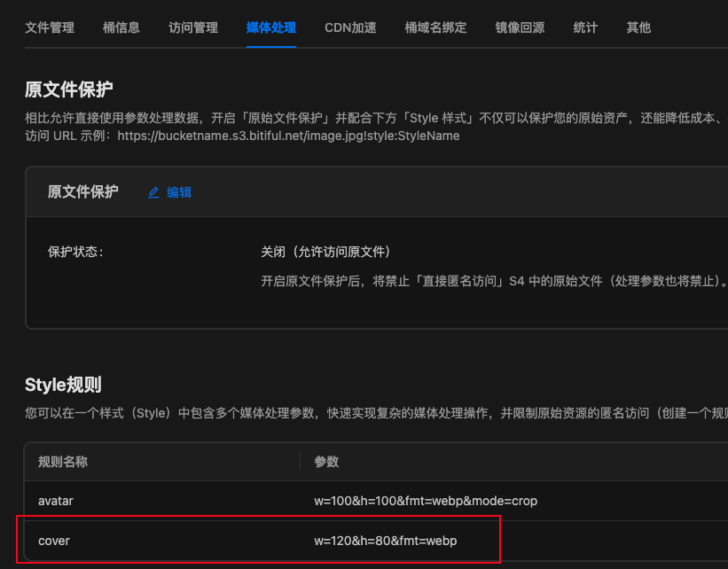The width and height of the screenshot is (728, 569).
Task: Click the cover parameters w=120&h=80&fmt=webp
Action: [386, 541]
